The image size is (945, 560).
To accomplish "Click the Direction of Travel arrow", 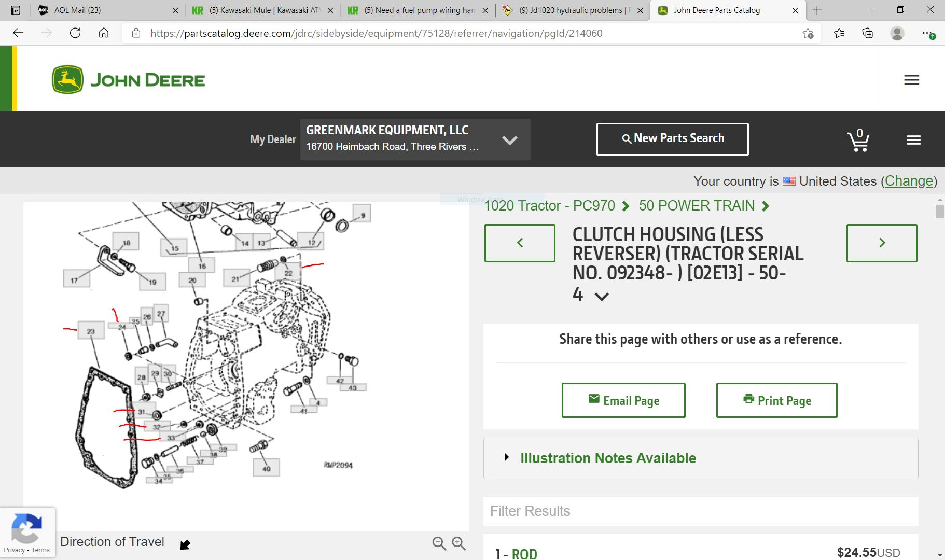I will pos(185,544).
